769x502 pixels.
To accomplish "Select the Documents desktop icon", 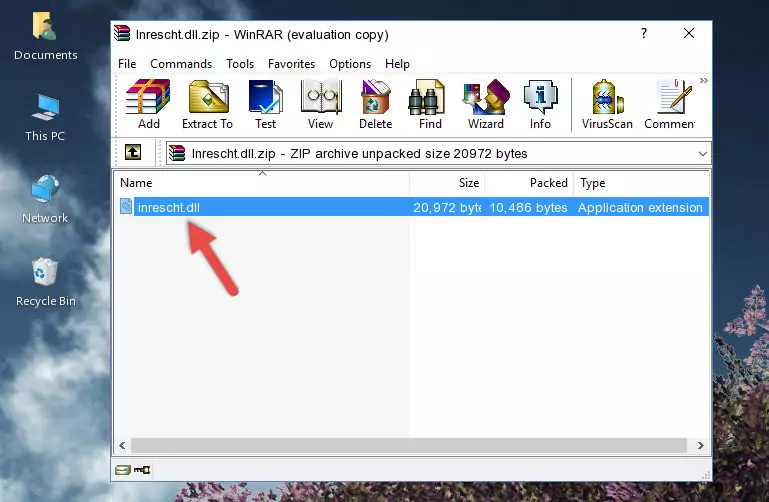I will (45, 36).
